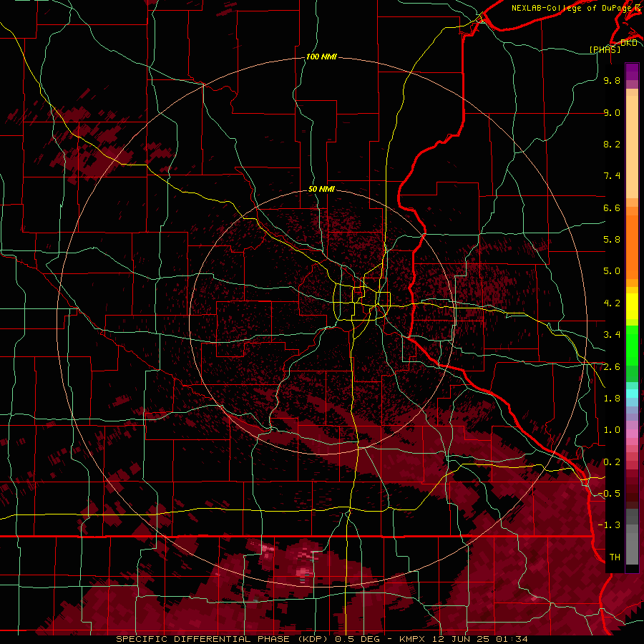Click the peach band beside 8.2

(x=632, y=147)
